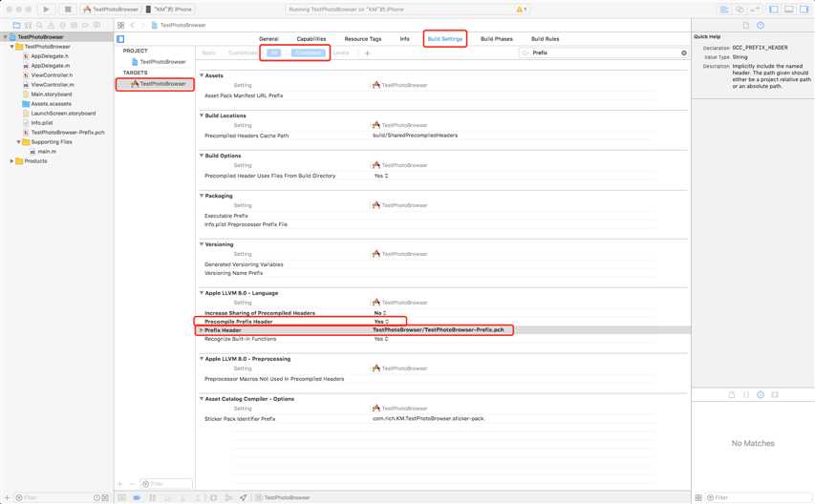This screenshot has height=504, width=815.
Task: Open the Resource Tags tab
Action: 363,39
